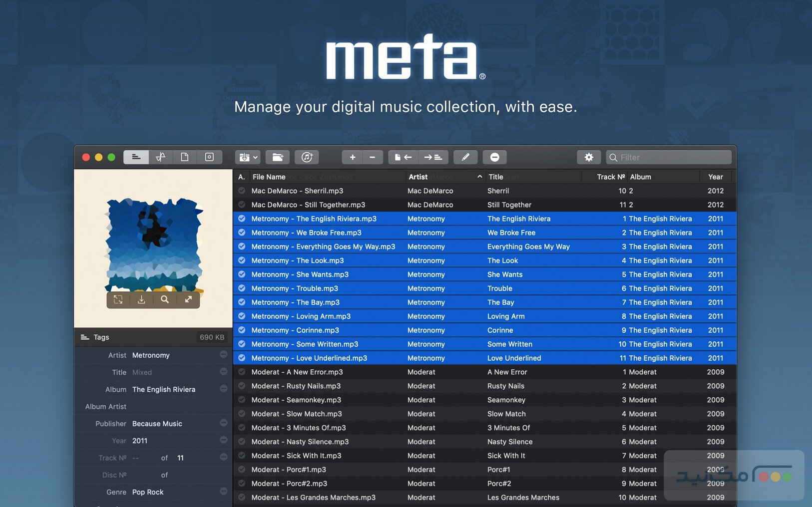
Task: Switch to the waveform view tab
Action: tap(160, 157)
